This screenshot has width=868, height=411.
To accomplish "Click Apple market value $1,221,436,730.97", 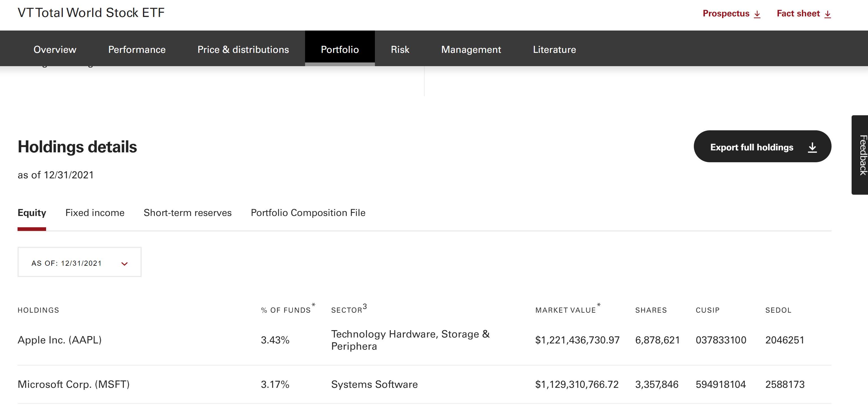I will point(577,340).
